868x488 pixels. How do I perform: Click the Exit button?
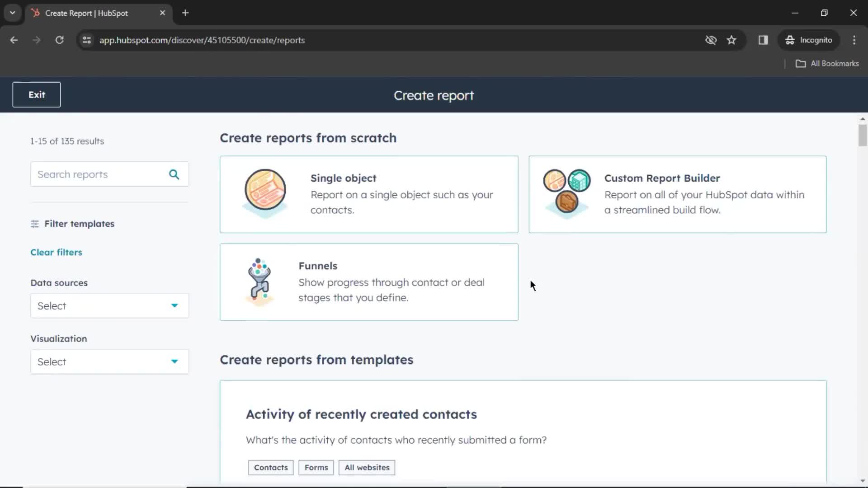point(37,95)
